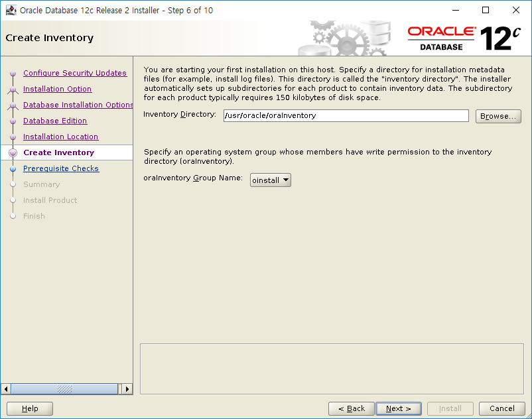This screenshot has width=532, height=419.
Task: Click the Create Inventory current-step bullet
Action: pyautogui.click(x=13, y=153)
